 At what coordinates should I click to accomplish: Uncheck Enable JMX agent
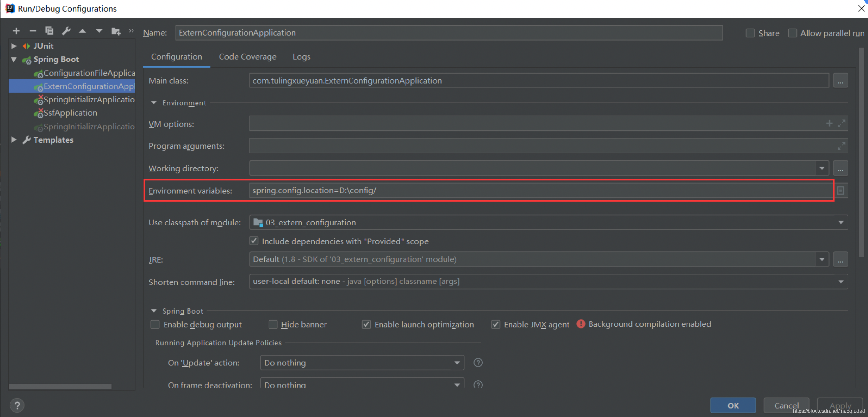(495, 324)
